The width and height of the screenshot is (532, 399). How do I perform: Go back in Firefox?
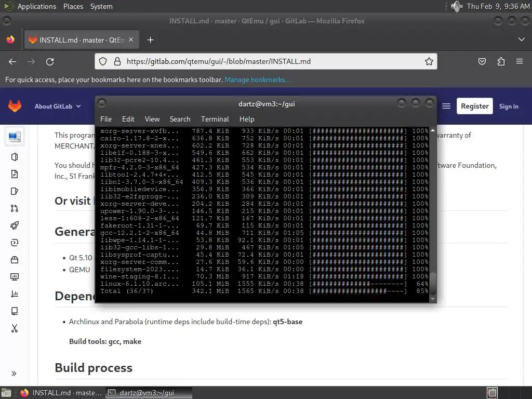coord(12,61)
